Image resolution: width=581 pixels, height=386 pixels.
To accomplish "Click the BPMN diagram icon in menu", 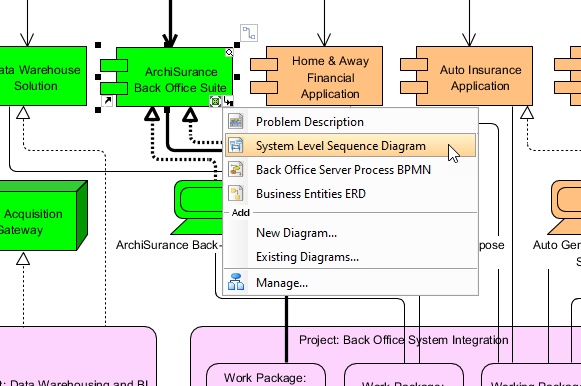I will click(x=236, y=170).
